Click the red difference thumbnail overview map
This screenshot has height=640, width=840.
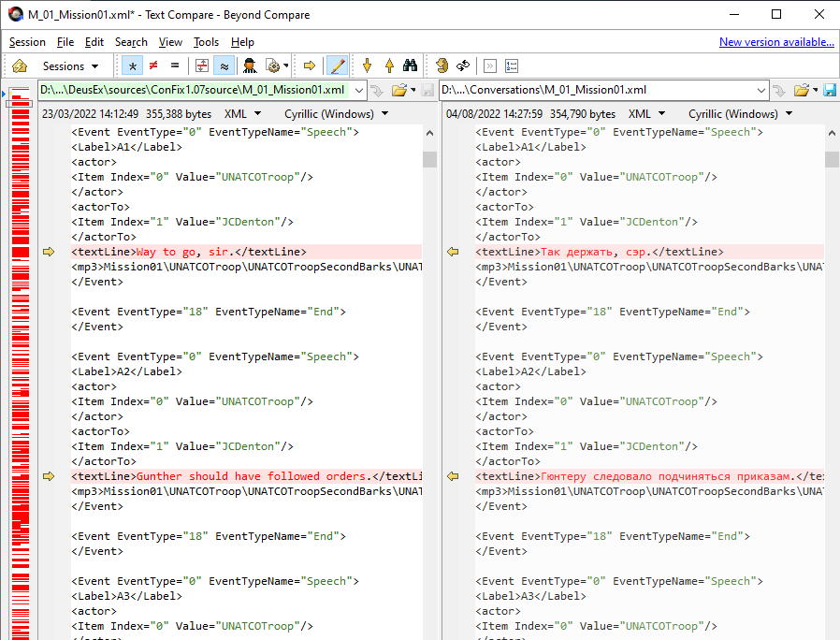(x=21, y=363)
